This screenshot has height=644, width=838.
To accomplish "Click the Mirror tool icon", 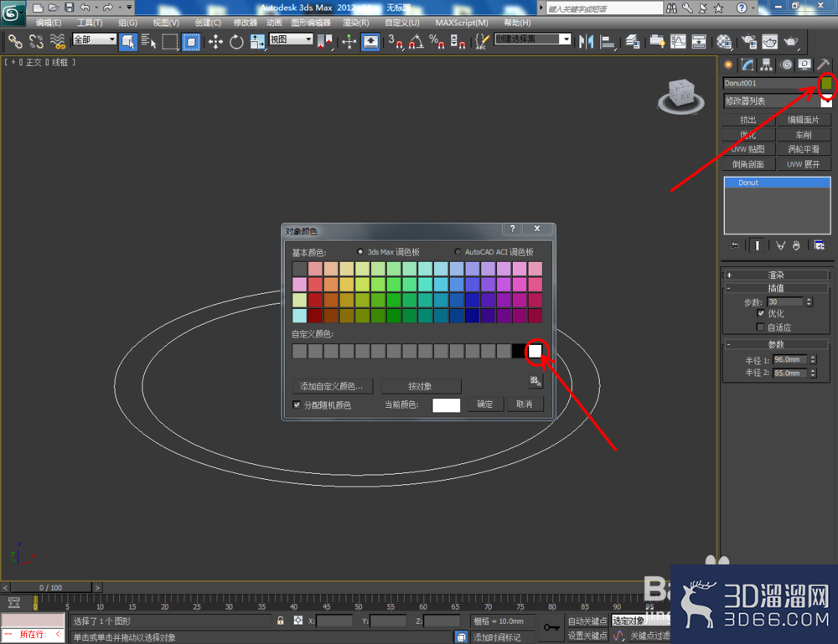I will [587, 42].
